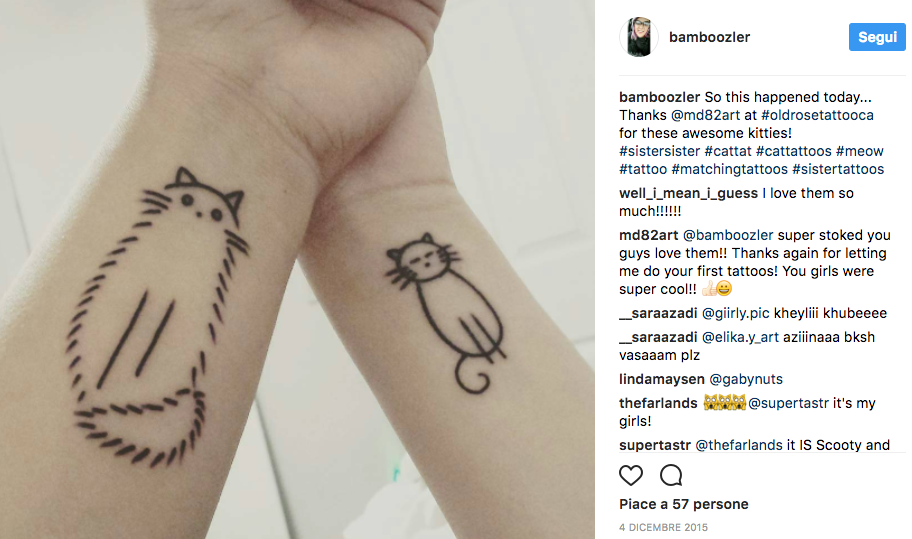
Task: Open the #meow hashtag
Action: coord(860,151)
